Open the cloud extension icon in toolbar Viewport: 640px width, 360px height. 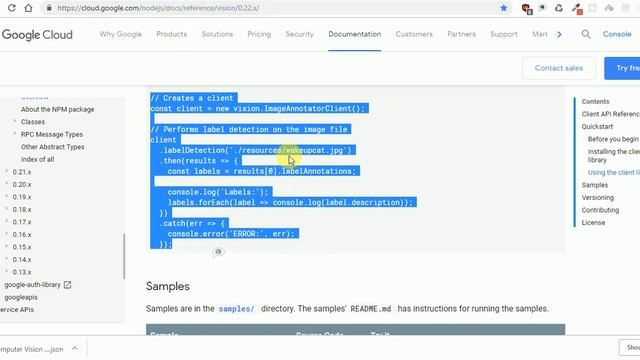coord(609,8)
